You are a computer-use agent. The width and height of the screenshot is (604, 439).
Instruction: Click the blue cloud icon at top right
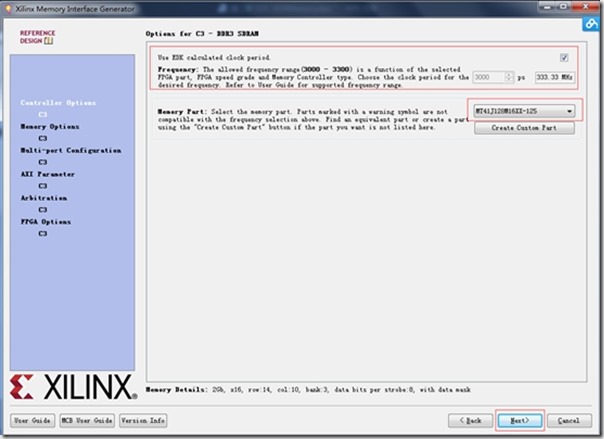pyautogui.click(x=591, y=24)
